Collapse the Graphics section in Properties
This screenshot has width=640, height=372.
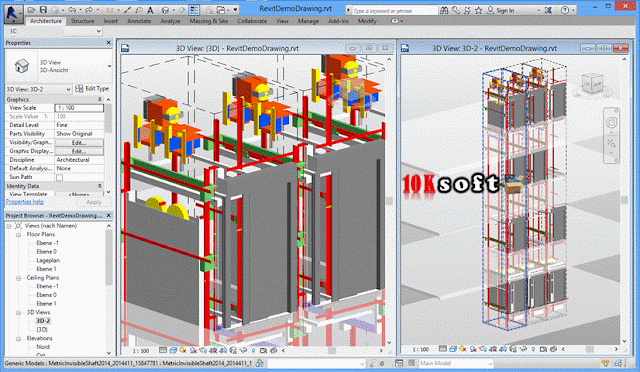point(99,99)
